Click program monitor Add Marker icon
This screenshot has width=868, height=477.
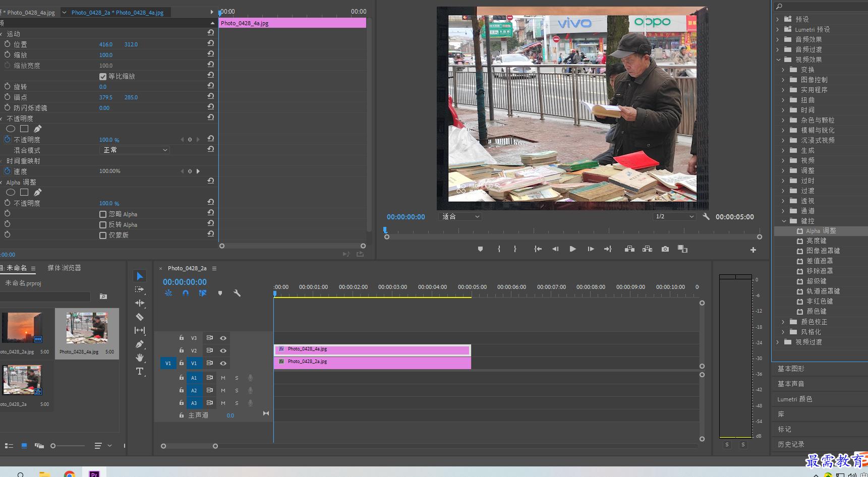pyautogui.click(x=480, y=249)
